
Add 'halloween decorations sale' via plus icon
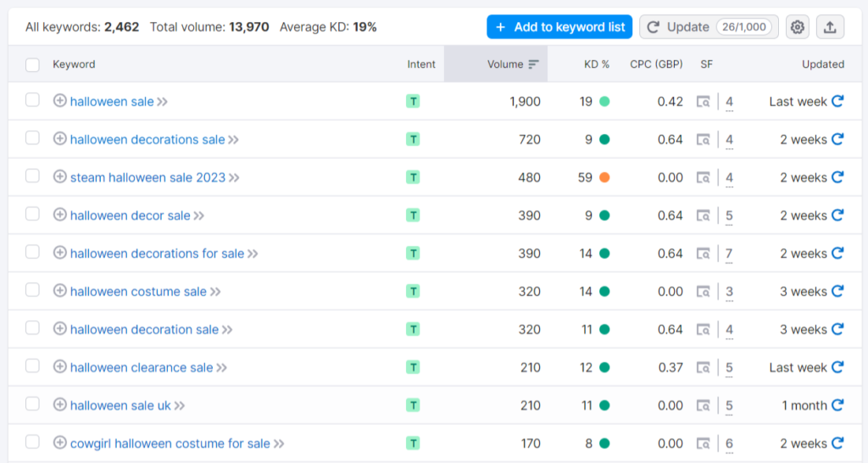click(x=60, y=138)
